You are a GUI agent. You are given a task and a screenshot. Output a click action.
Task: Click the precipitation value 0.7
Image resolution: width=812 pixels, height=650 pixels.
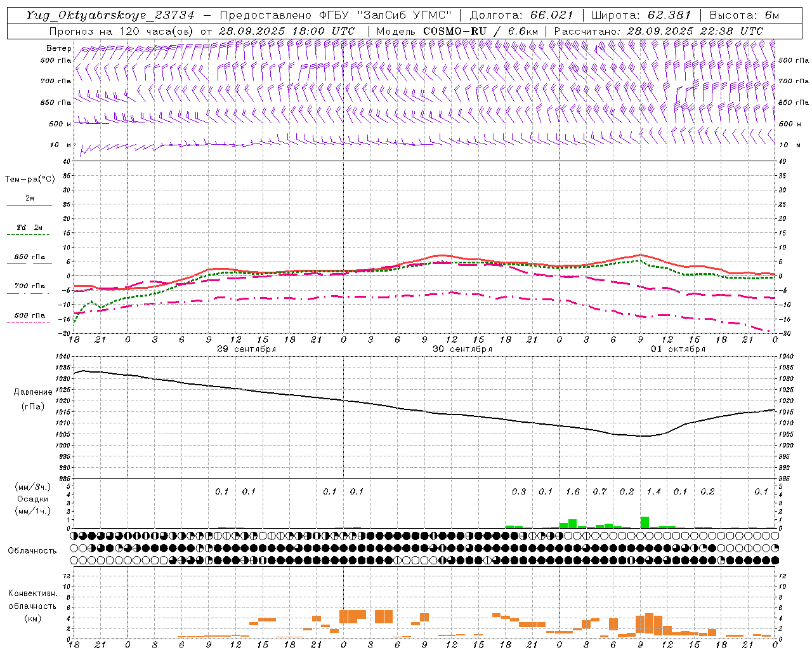click(599, 491)
